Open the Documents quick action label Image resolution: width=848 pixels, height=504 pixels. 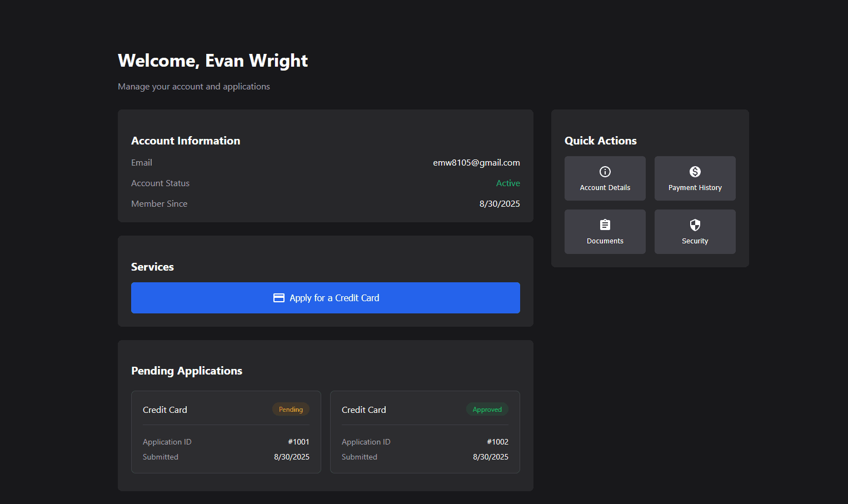click(605, 241)
